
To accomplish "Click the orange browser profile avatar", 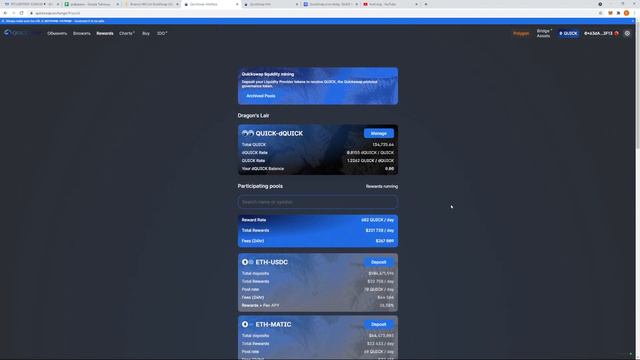I will pyautogui.click(x=626, y=13).
